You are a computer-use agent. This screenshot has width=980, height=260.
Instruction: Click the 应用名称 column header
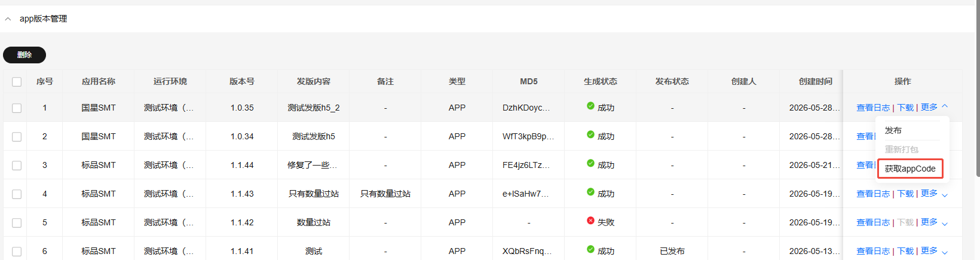pos(99,81)
